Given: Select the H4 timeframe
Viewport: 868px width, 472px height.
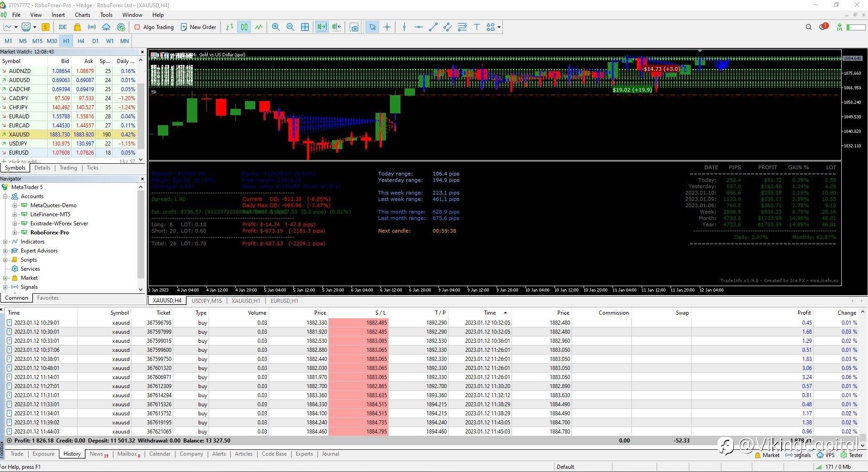Looking at the screenshot, I should [81, 41].
